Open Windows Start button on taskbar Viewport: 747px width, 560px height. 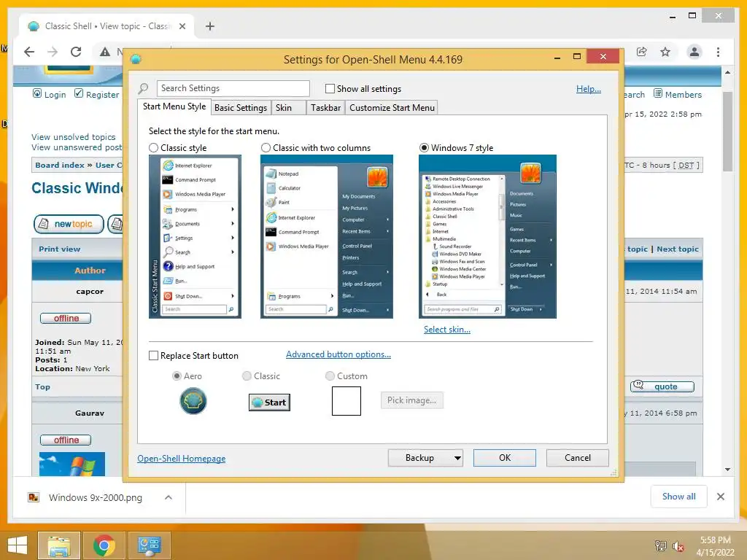(x=18, y=545)
